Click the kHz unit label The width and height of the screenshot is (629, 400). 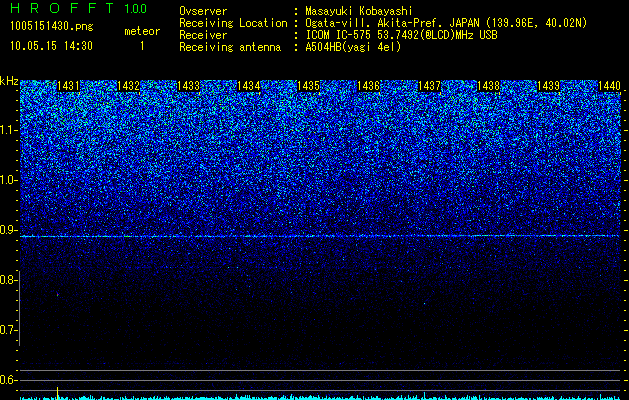coord(9,81)
